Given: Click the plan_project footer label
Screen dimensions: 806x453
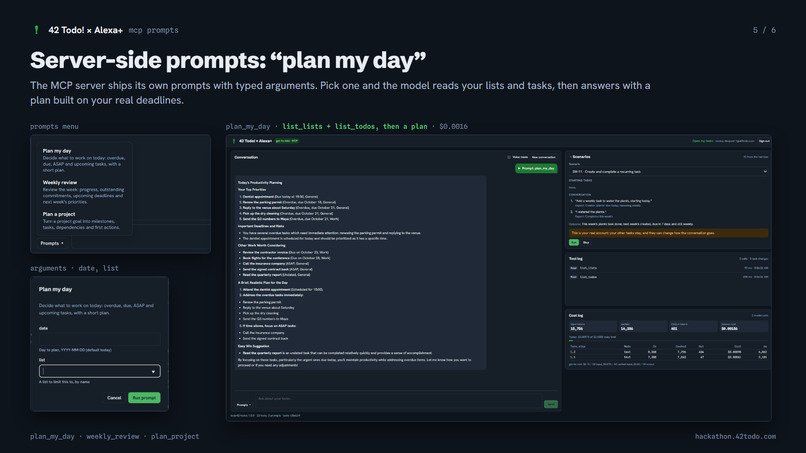Looking at the screenshot, I should 175,437.
